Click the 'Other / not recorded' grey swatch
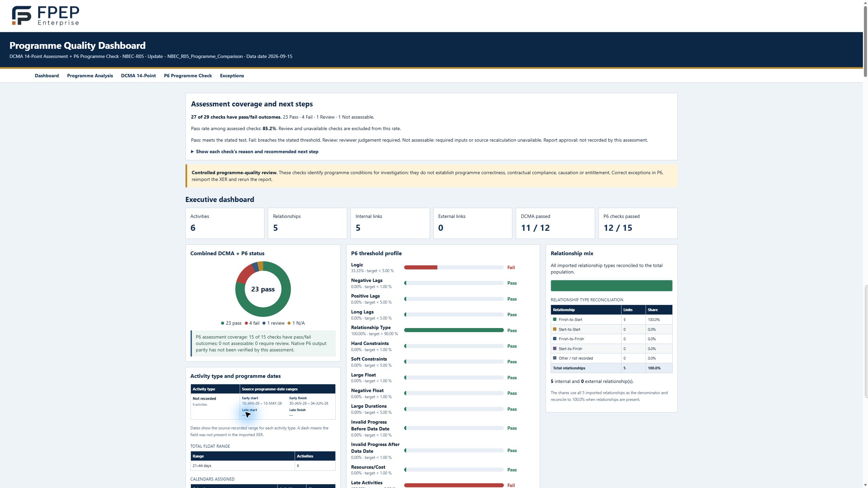This screenshot has width=868, height=488. click(x=555, y=358)
